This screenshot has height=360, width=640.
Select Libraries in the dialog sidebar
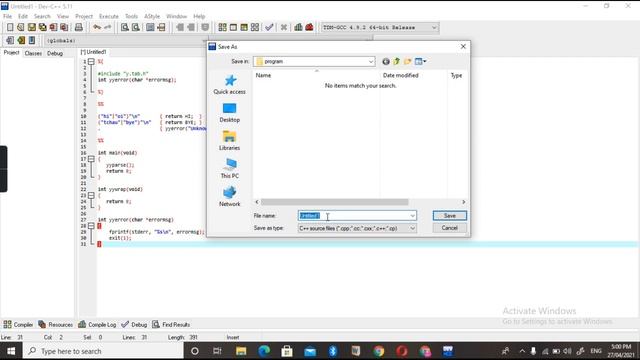230,141
